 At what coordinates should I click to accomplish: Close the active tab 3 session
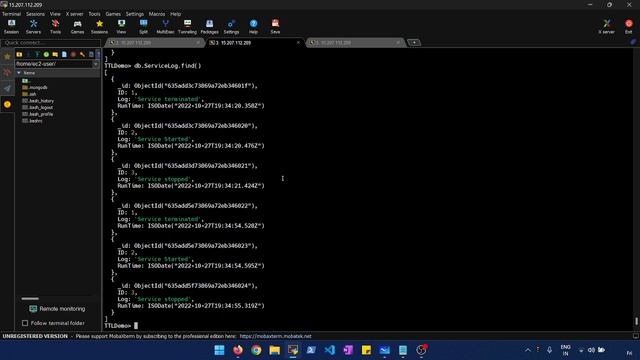298,42
